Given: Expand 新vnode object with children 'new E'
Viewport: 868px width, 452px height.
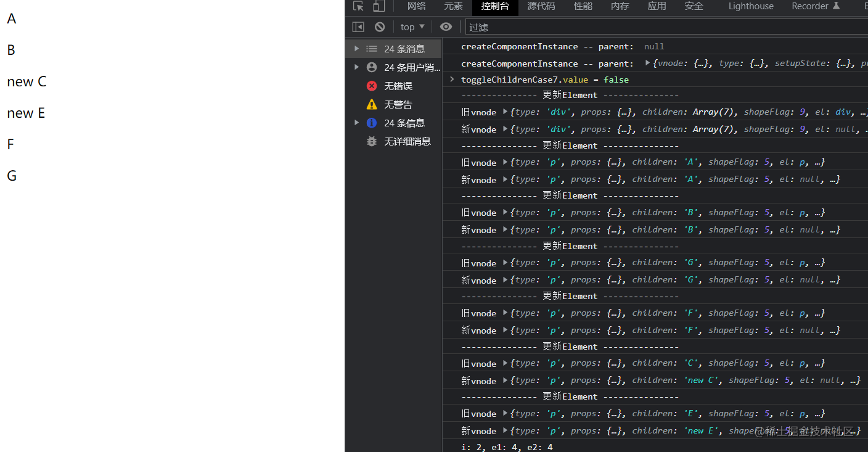Looking at the screenshot, I should point(506,430).
